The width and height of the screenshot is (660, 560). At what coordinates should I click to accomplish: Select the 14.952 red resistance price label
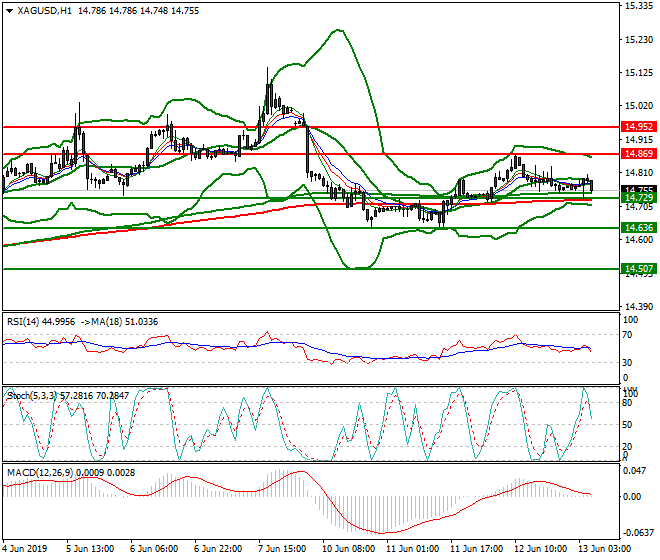(x=639, y=127)
